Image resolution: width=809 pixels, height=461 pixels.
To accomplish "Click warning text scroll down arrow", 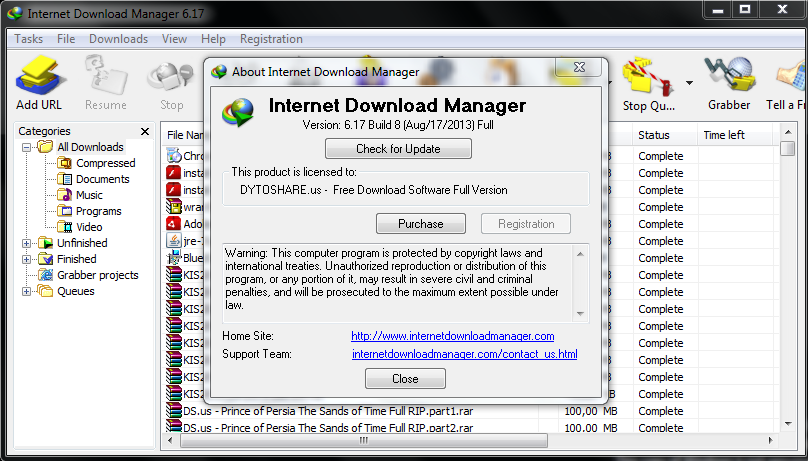I will point(580,314).
